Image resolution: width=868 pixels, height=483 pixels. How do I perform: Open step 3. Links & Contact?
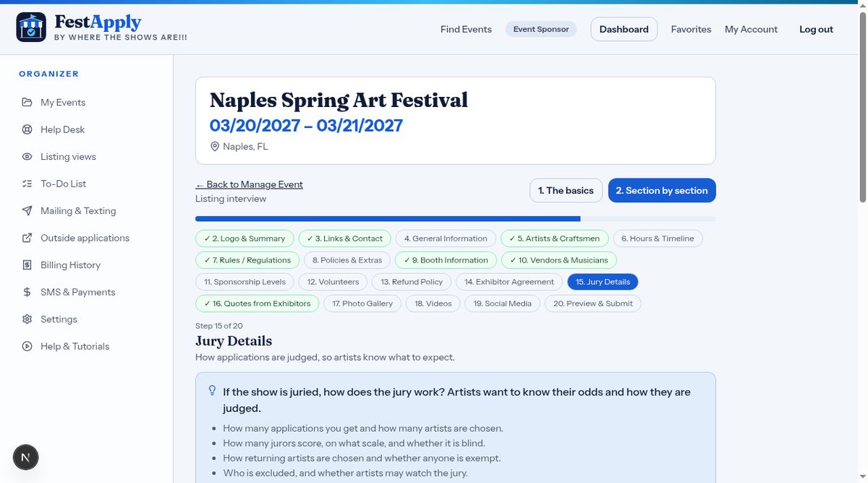click(344, 239)
